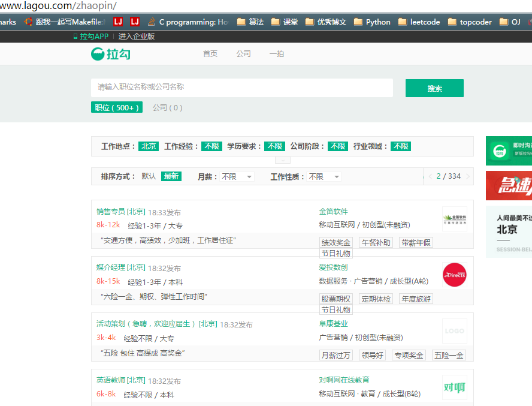Sort by 默认 order

(x=149, y=176)
